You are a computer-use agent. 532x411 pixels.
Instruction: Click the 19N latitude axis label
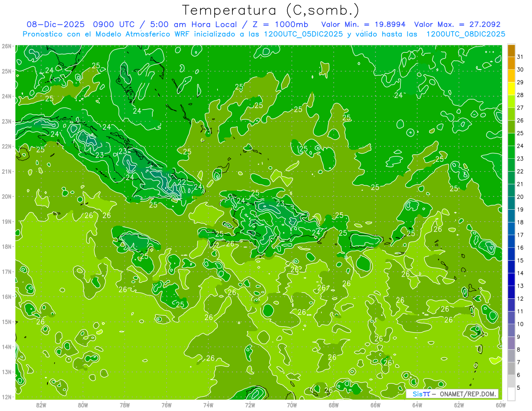[7, 221]
